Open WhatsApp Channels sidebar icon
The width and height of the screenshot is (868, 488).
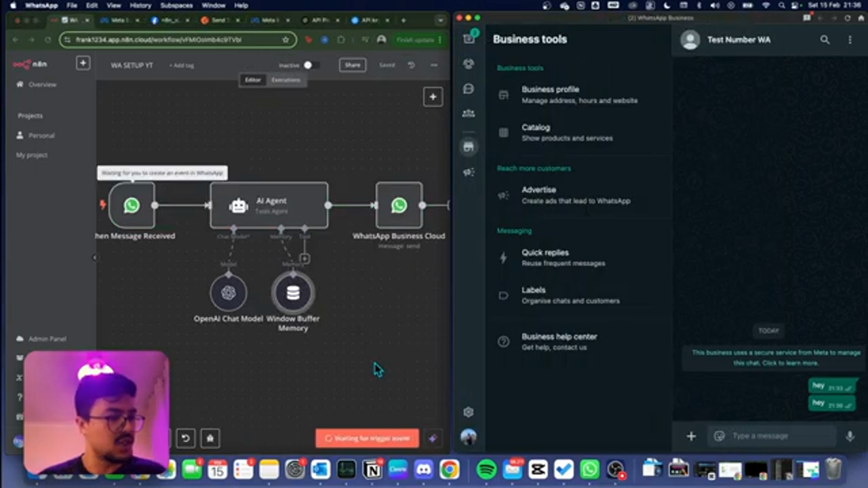(x=469, y=89)
